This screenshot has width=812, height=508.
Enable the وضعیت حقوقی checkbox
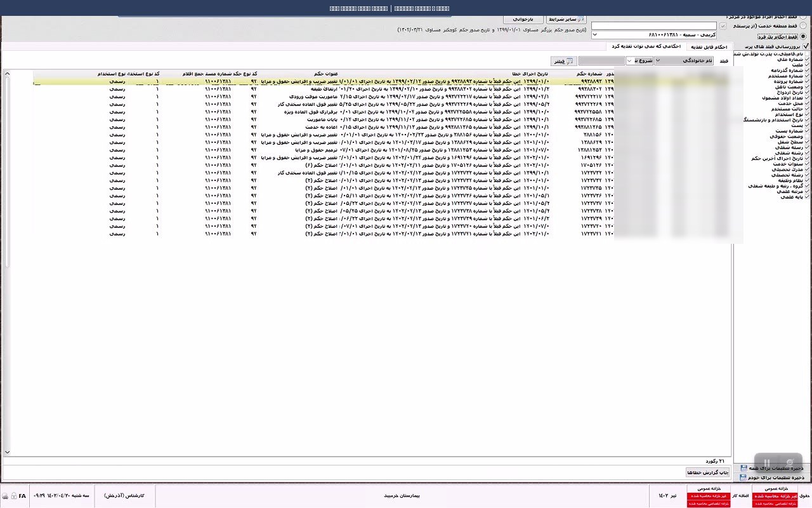[807, 137]
